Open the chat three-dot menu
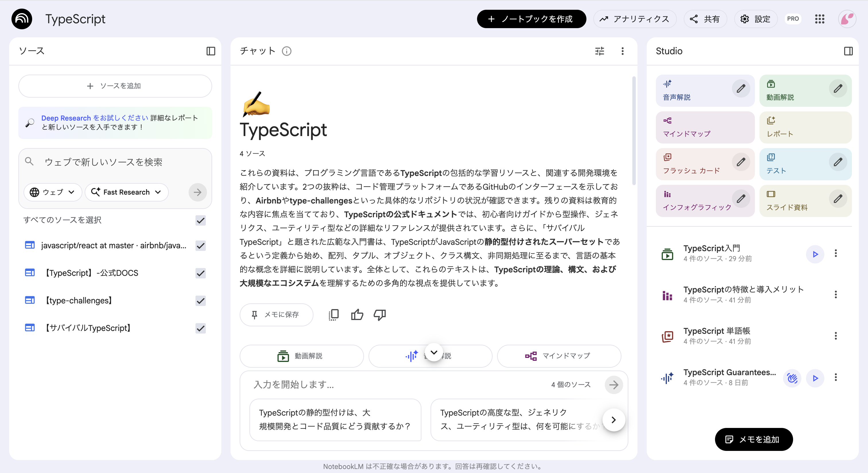This screenshot has height=473, width=868. pyautogui.click(x=622, y=51)
